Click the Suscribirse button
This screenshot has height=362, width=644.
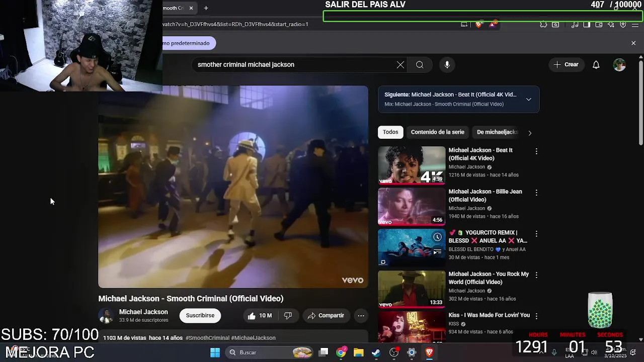[x=200, y=315]
